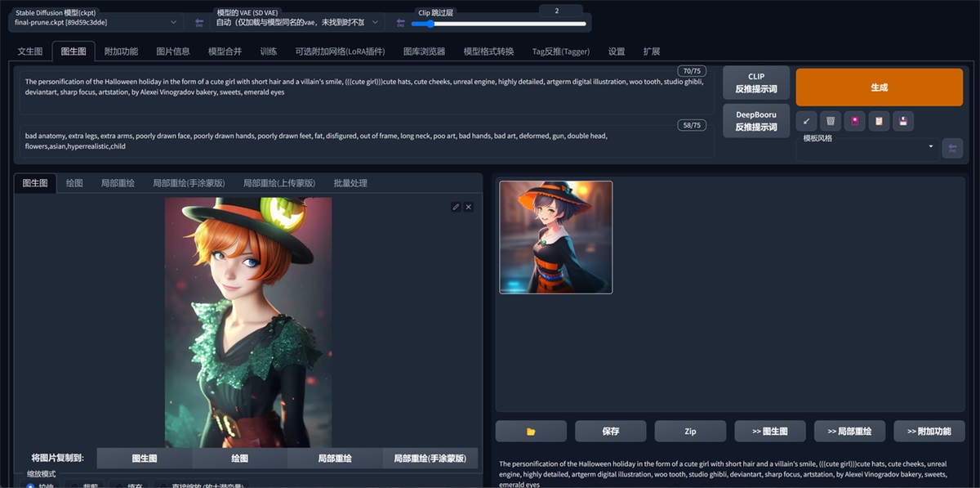Apply selected style via clipboard icon
The width and height of the screenshot is (980, 488).
coord(879,120)
